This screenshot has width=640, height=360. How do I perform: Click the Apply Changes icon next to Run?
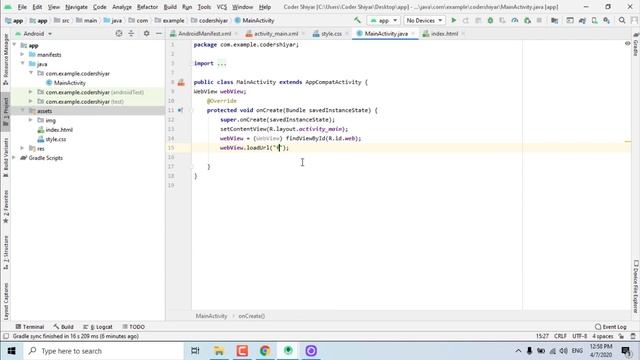[x=466, y=20]
